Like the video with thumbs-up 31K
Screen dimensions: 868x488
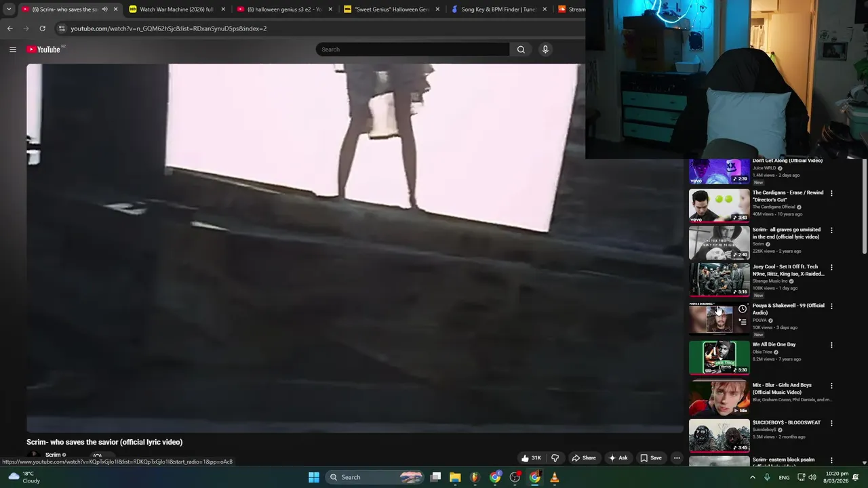click(530, 457)
